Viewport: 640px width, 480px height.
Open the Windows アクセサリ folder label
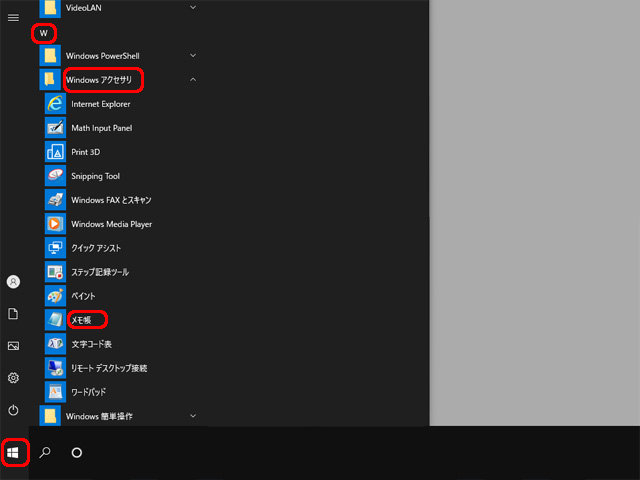99,80
